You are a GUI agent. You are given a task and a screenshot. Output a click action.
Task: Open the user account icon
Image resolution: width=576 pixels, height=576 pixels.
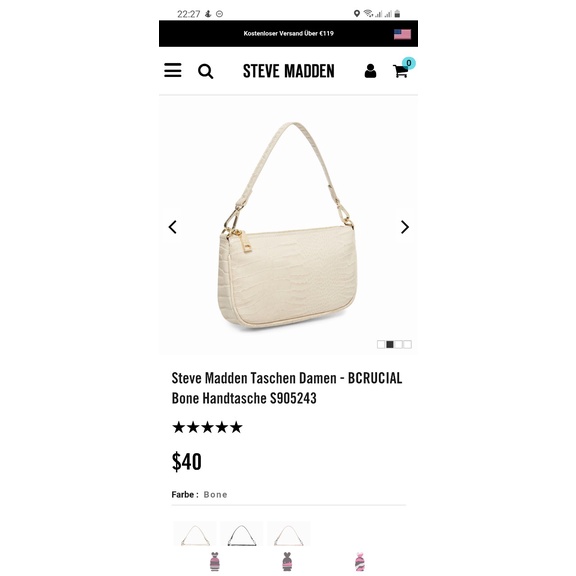[x=370, y=71]
